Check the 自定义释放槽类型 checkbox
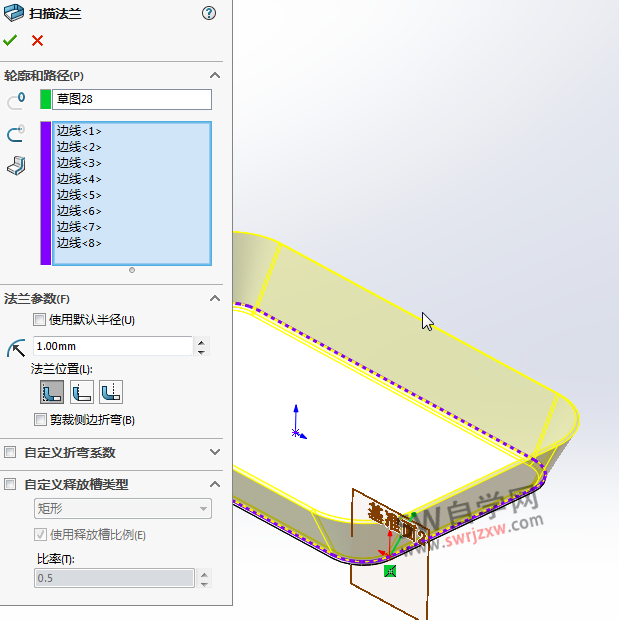 click(x=10, y=484)
